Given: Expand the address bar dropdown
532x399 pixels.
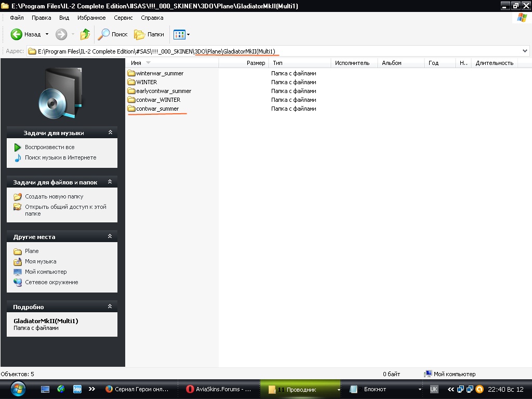Looking at the screenshot, I should pyautogui.click(x=525, y=51).
